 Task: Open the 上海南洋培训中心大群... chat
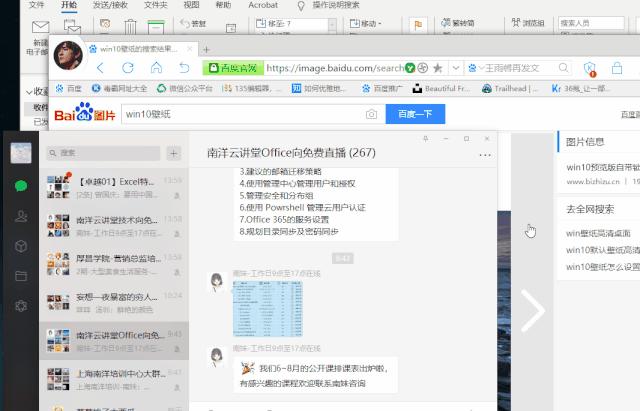click(114, 379)
